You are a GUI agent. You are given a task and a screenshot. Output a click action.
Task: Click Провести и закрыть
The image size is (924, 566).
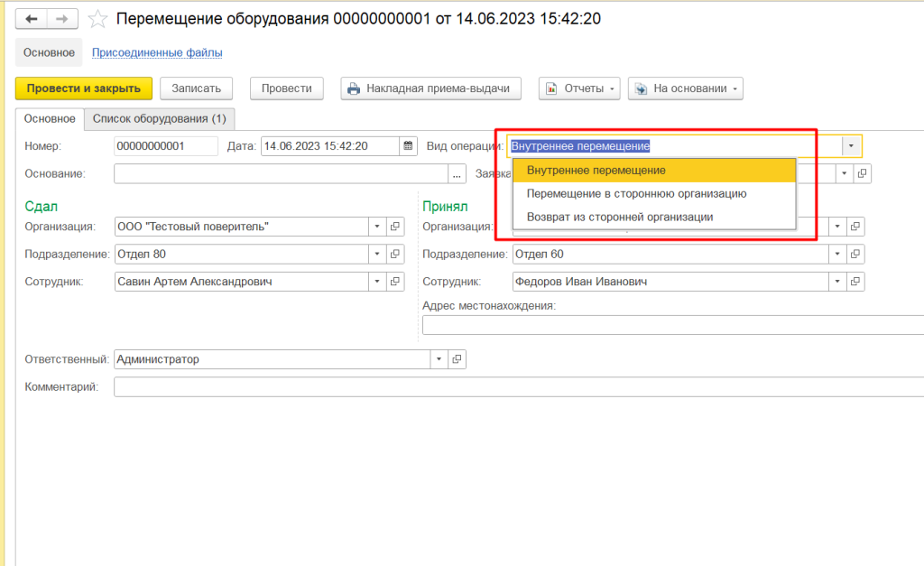click(84, 88)
